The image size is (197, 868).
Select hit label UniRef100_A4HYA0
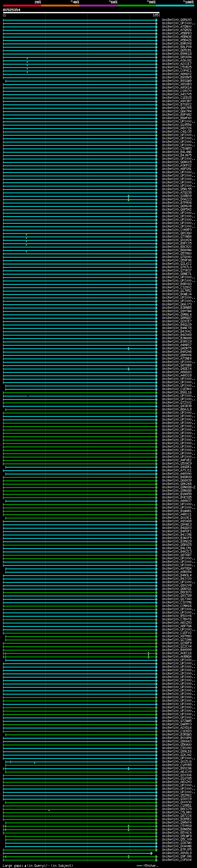(x=177, y=474)
